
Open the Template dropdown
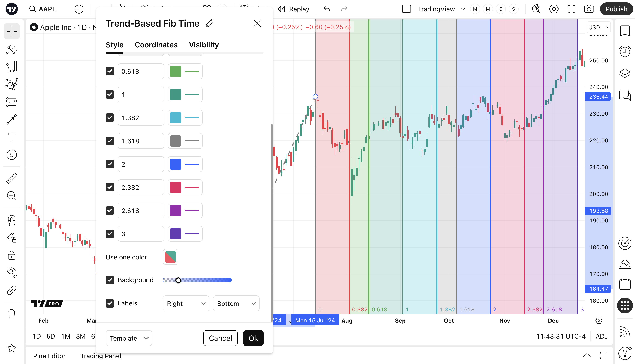(x=129, y=338)
